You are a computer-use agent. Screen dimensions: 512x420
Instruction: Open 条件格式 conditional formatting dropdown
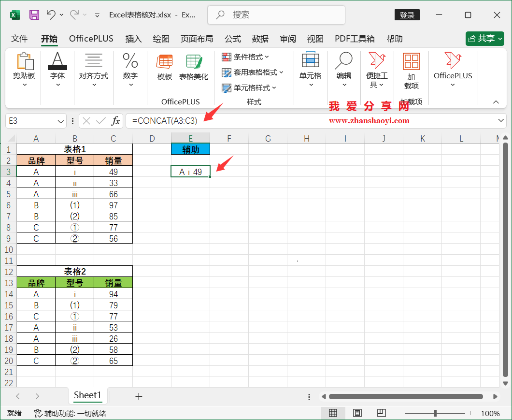coord(245,57)
